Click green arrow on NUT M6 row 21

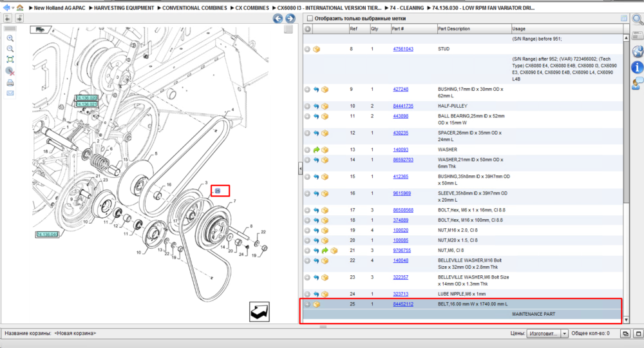click(x=325, y=250)
